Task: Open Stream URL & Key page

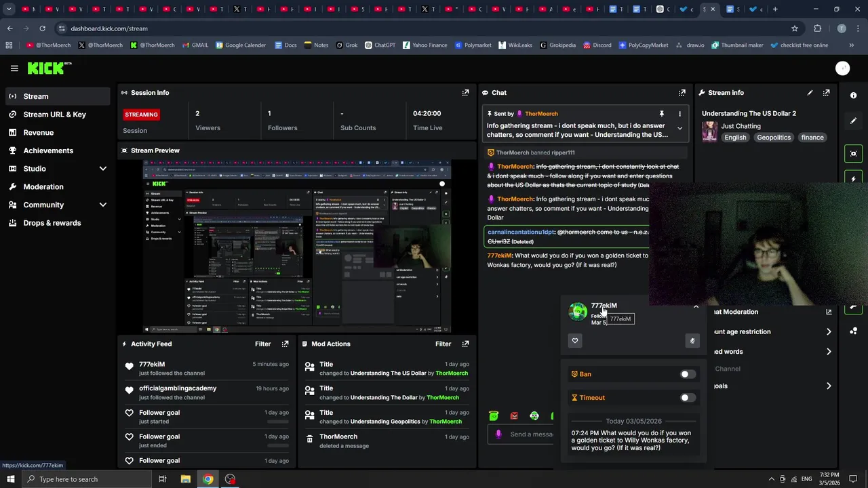Action: pyautogui.click(x=58, y=115)
